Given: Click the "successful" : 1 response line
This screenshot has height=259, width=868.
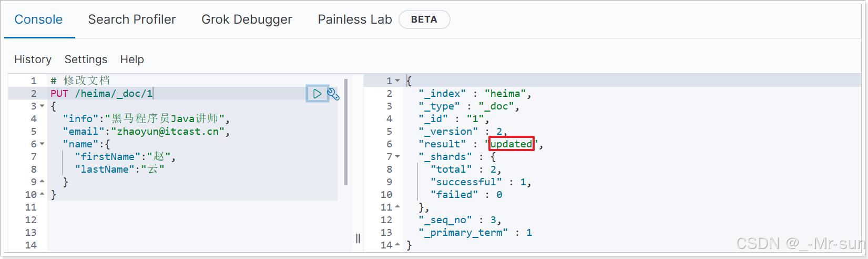Looking at the screenshot, I should (481, 182).
